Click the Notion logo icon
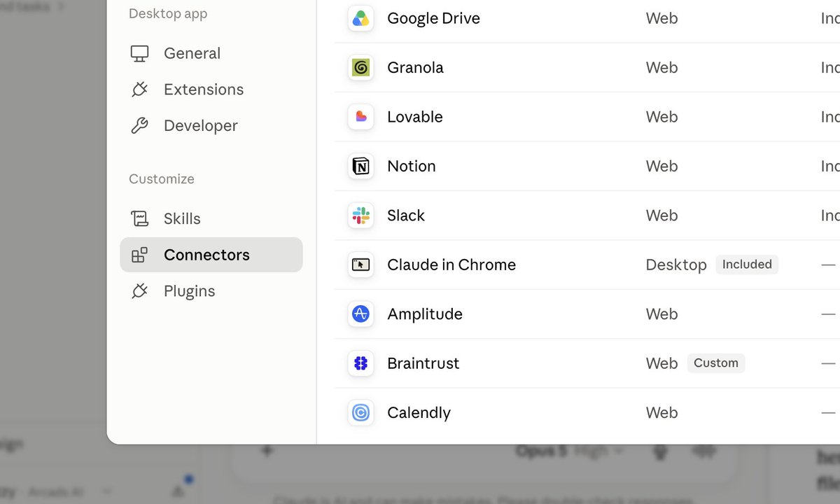The width and height of the screenshot is (840, 504). tap(361, 167)
